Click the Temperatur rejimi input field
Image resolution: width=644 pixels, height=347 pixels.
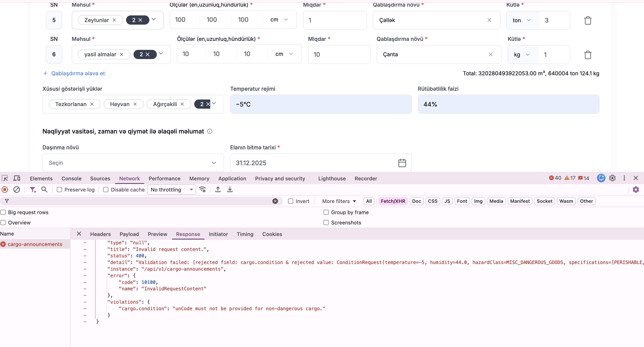(x=321, y=104)
